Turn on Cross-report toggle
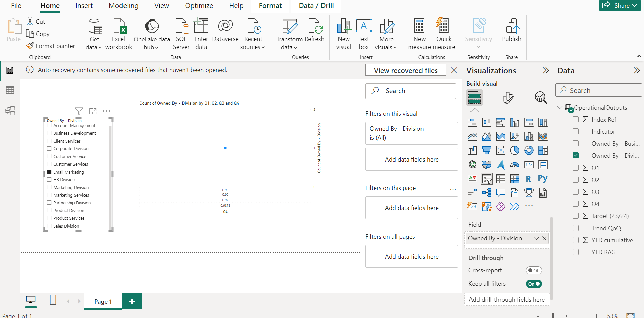Image resolution: width=644 pixels, height=318 pixels. pyautogui.click(x=534, y=270)
